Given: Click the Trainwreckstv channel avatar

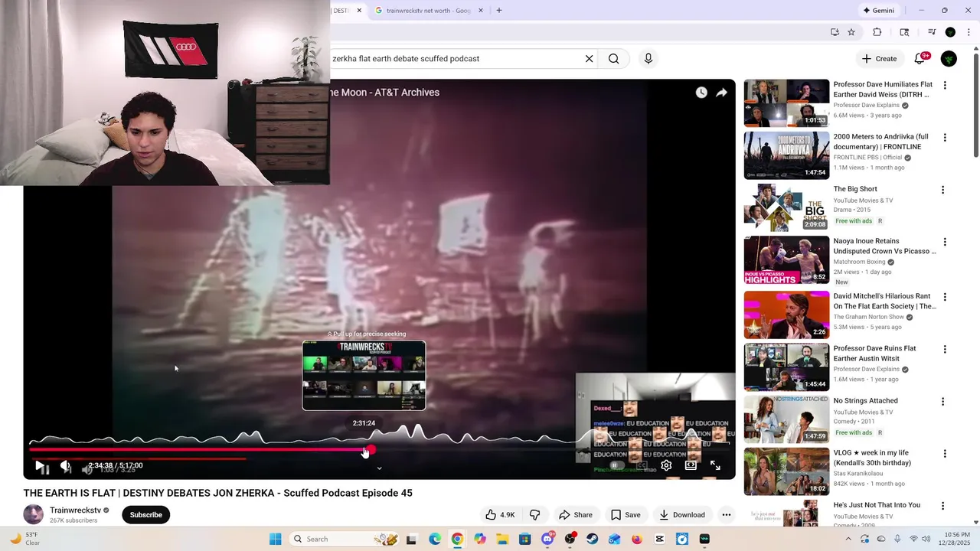Looking at the screenshot, I should (x=34, y=514).
